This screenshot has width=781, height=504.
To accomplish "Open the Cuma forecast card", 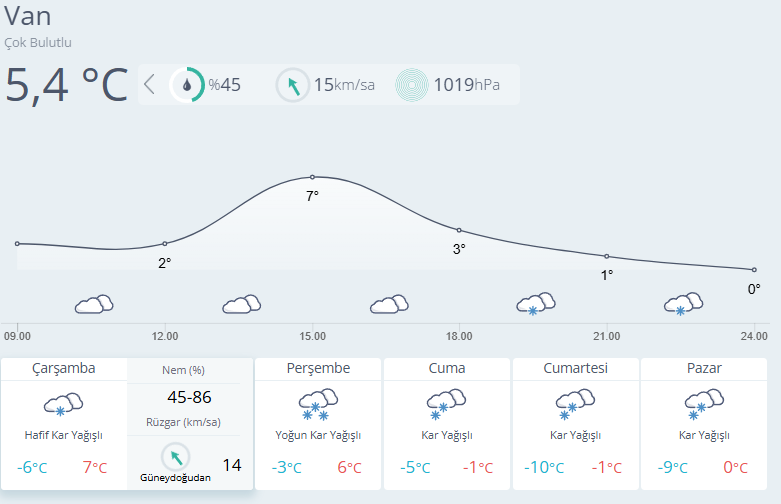I will 447,420.
